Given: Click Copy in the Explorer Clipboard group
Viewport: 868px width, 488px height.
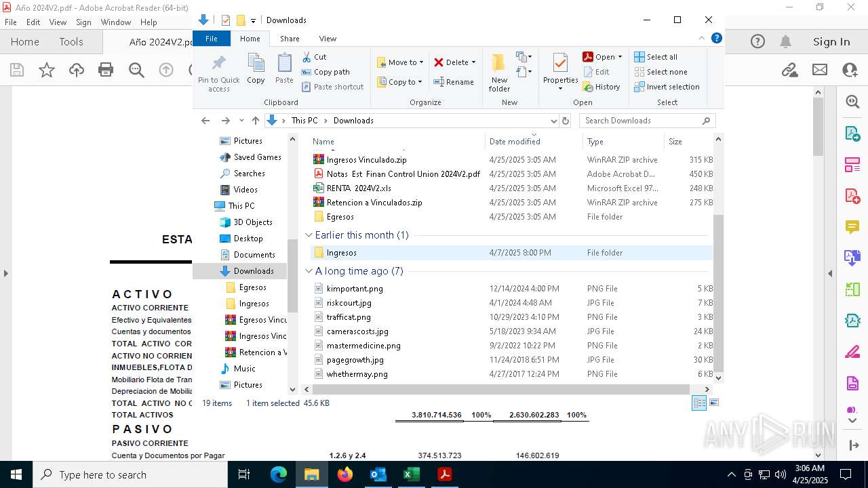Looking at the screenshot, I should (x=256, y=69).
